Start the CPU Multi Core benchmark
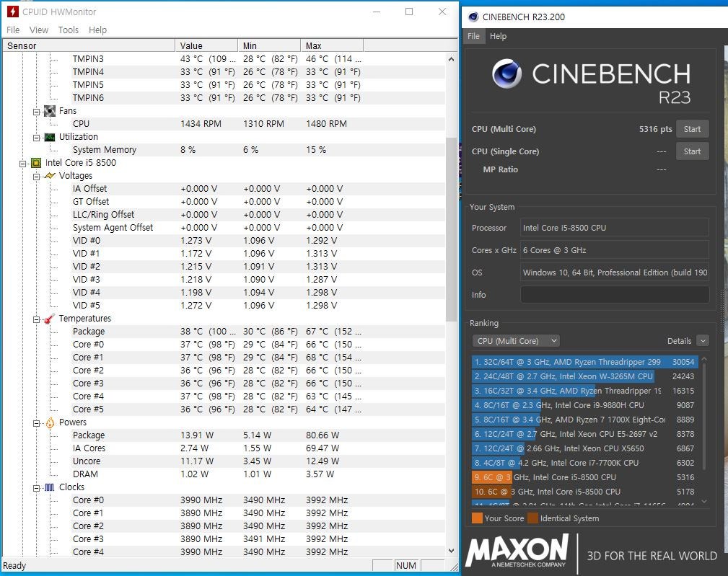The width and height of the screenshot is (728, 576). (692, 129)
